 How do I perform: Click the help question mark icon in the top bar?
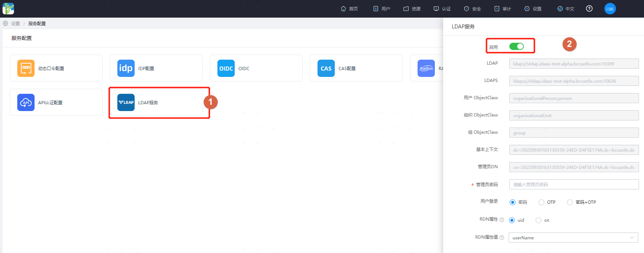[589, 9]
